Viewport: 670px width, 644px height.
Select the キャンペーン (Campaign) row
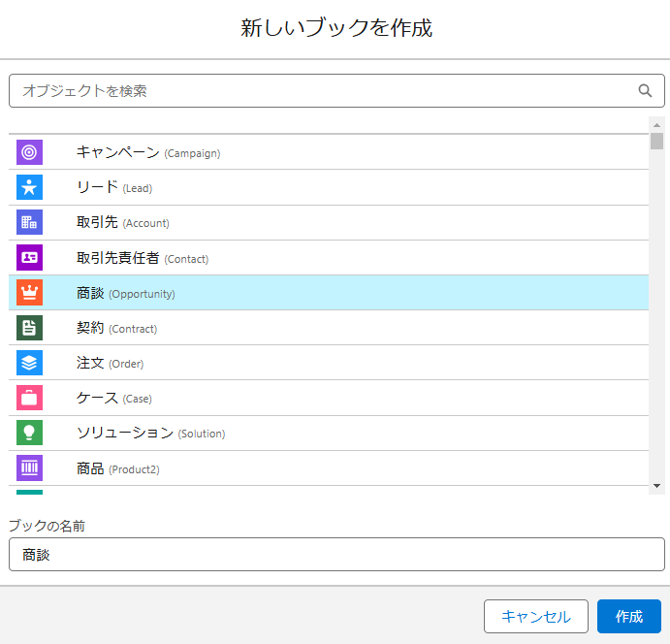point(329,152)
